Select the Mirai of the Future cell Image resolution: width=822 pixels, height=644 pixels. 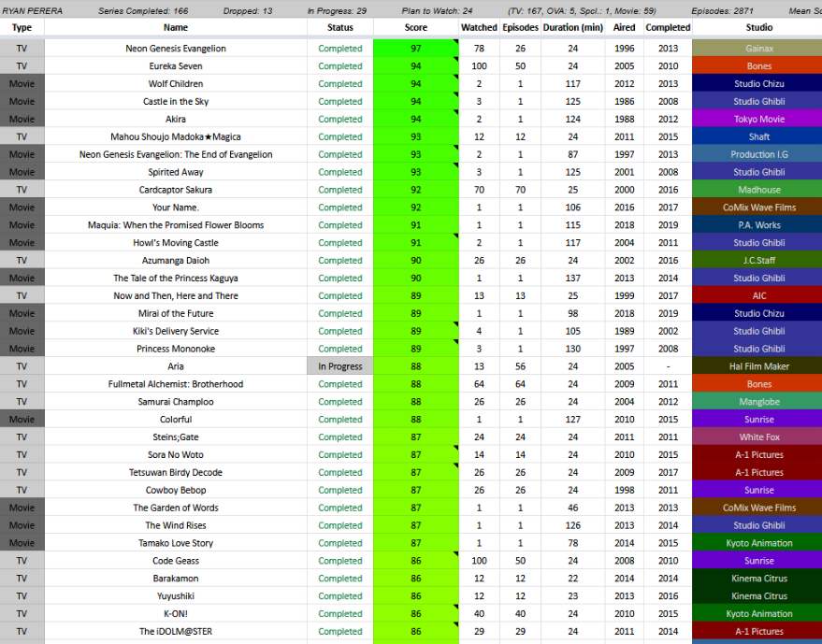(176, 313)
